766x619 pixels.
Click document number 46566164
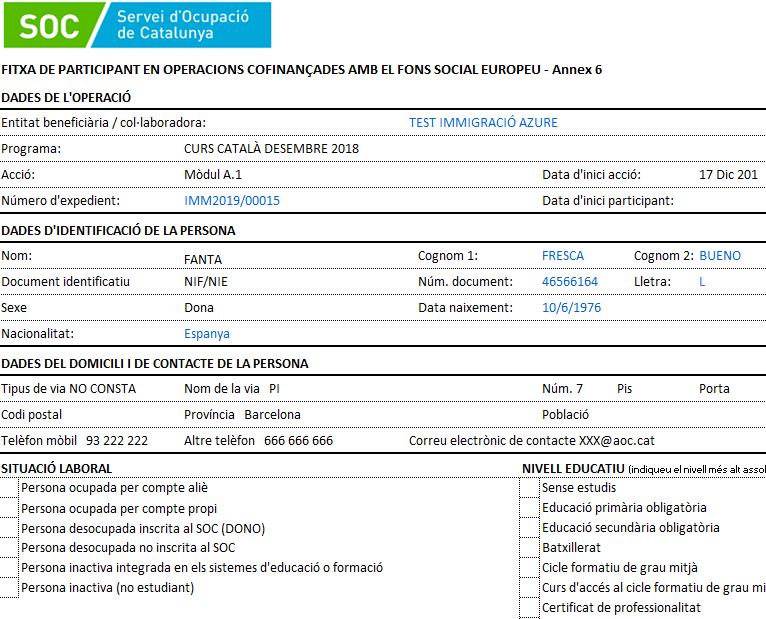coord(569,282)
